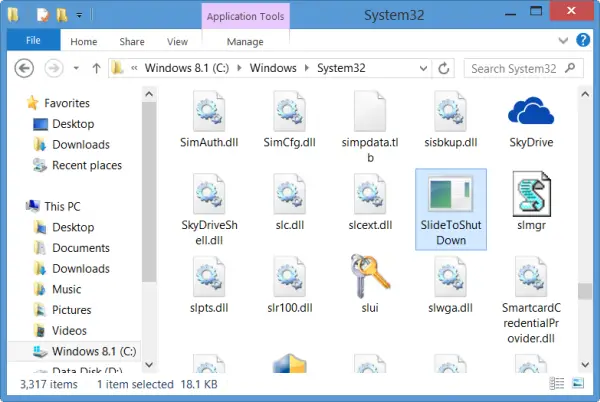This screenshot has height=402, width=600.
Task: Click the Application Tools contextual tab
Action: [245, 16]
